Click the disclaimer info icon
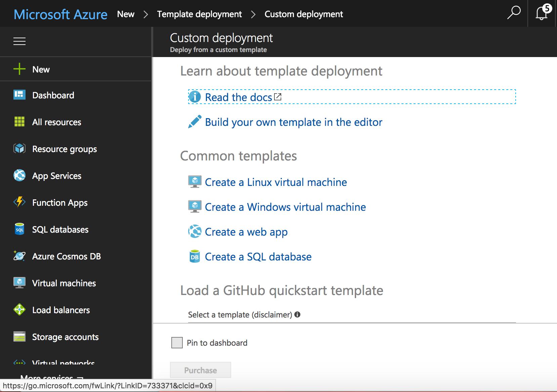The height and width of the screenshot is (392, 557). pyautogui.click(x=298, y=314)
